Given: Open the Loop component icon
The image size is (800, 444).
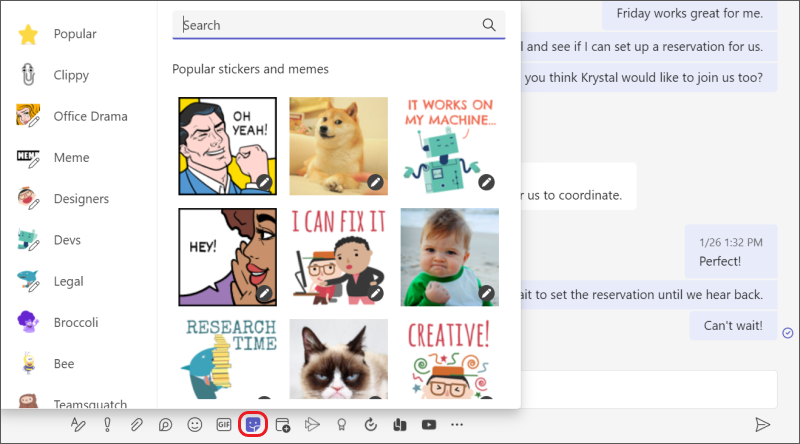Looking at the screenshot, I should [x=165, y=425].
